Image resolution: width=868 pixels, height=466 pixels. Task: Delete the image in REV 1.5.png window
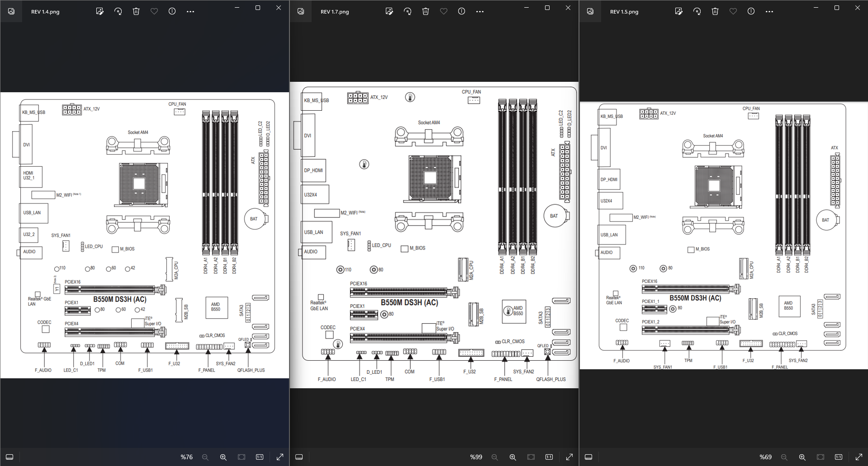tap(715, 11)
